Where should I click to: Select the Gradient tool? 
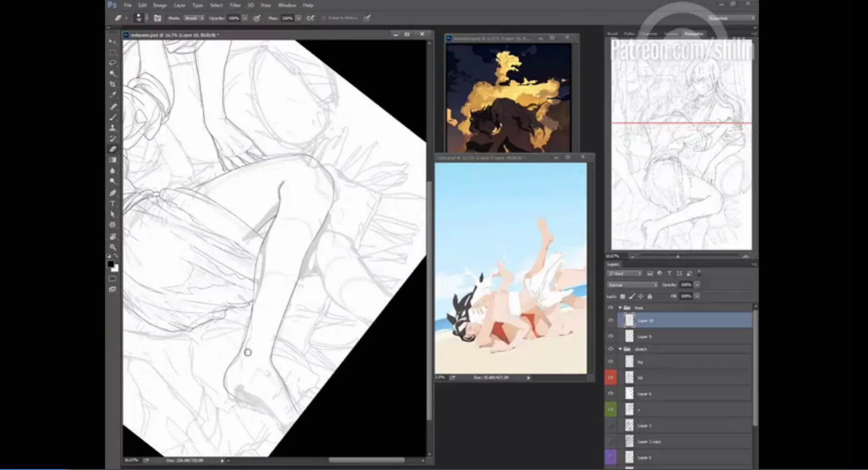tap(113, 160)
